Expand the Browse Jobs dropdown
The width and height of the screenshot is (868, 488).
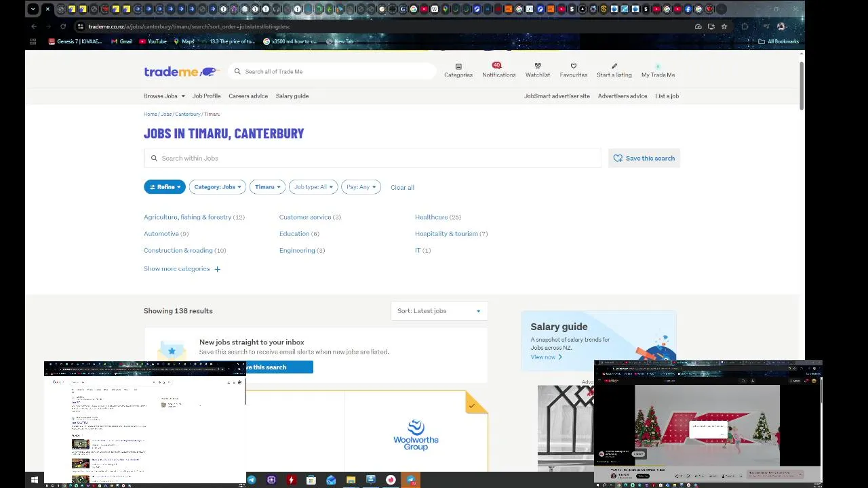(x=164, y=96)
